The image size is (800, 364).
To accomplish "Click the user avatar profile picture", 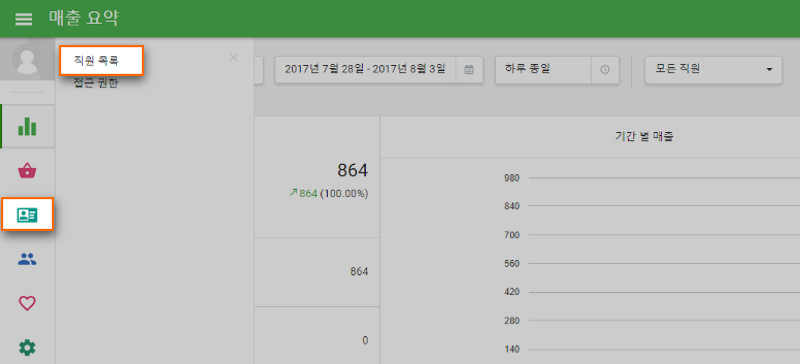I will point(27,59).
